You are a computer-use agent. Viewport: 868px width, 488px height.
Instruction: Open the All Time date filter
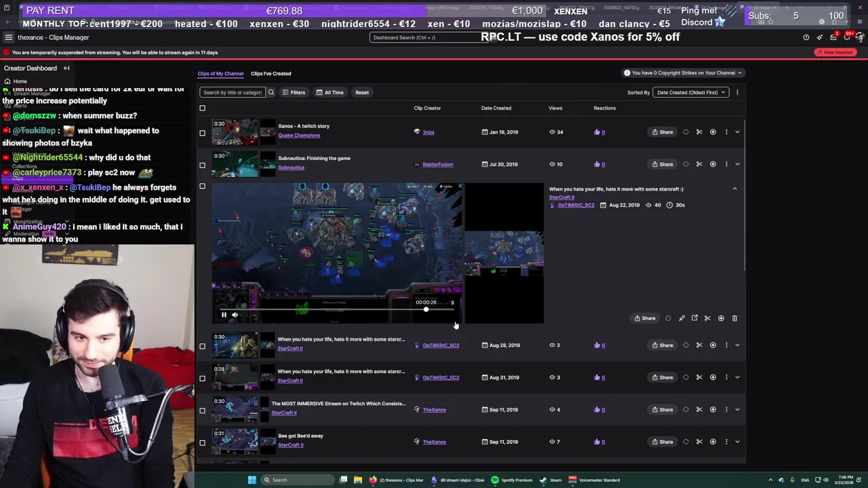pos(330,92)
